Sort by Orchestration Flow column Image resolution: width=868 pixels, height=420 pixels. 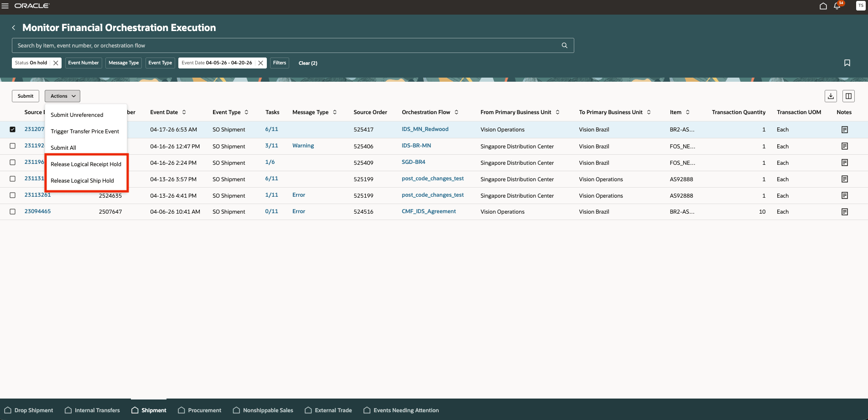pyautogui.click(x=456, y=112)
